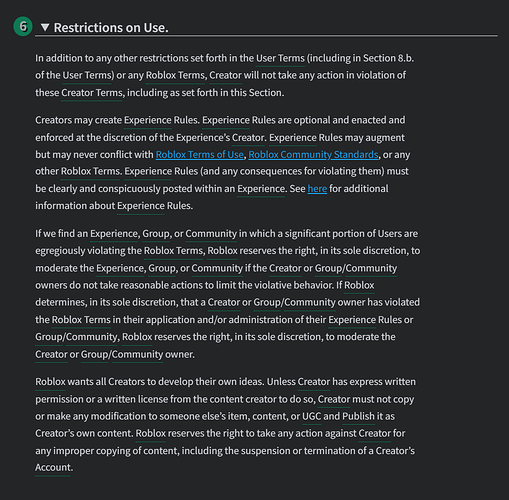Image resolution: width=509 pixels, height=500 pixels.
Task: Click the underlined "Account" term ending the section
Action: (53, 468)
